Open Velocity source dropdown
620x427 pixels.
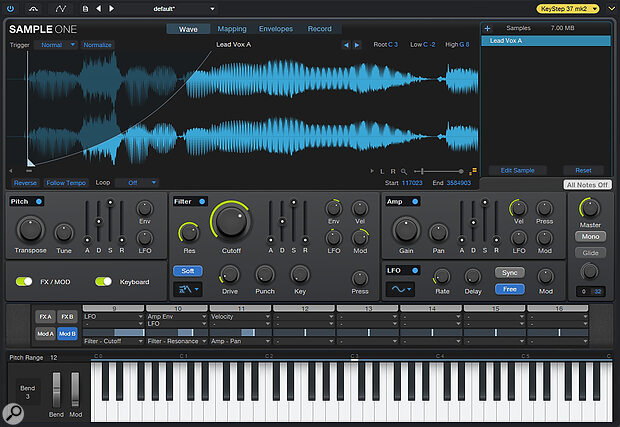[x=240, y=317]
